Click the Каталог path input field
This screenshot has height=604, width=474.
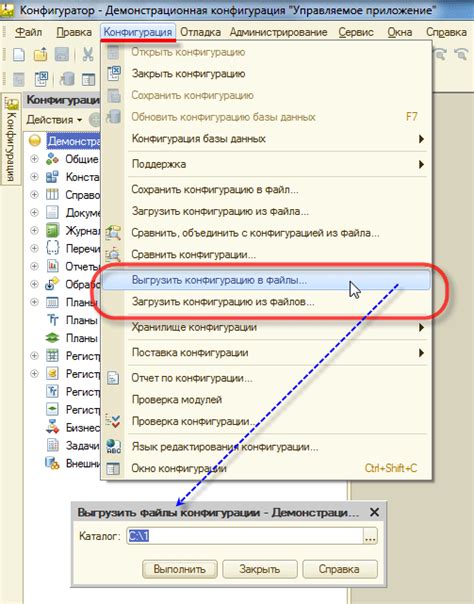(245, 536)
